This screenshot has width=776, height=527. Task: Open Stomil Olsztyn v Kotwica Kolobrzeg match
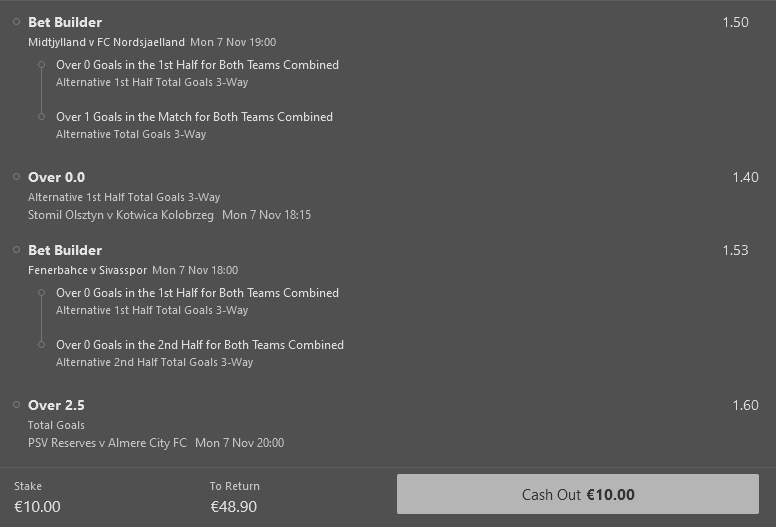120,214
